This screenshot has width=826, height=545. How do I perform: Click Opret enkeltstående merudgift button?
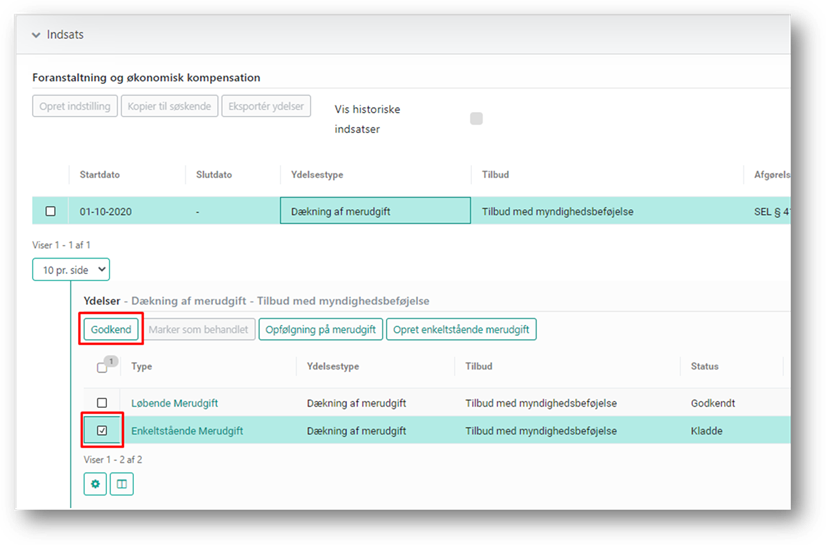462,329
